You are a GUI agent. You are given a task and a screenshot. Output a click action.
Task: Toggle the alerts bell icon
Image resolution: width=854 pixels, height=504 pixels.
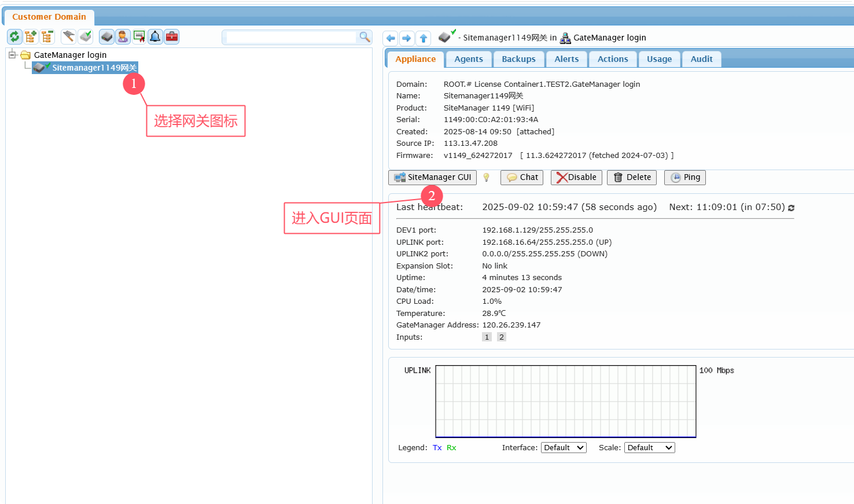(x=155, y=37)
